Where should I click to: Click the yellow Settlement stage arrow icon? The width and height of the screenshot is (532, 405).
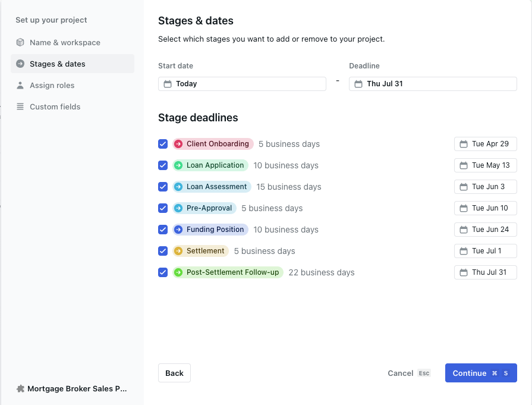coord(178,251)
